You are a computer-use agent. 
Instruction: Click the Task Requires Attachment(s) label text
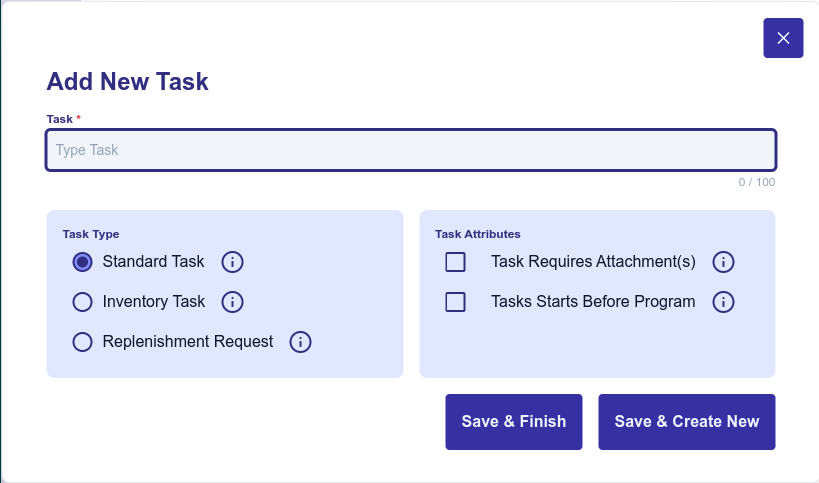[x=593, y=262]
